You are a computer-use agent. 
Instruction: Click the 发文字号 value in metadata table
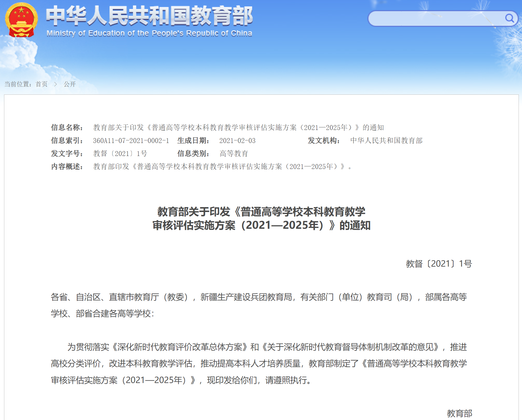pos(120,154)
